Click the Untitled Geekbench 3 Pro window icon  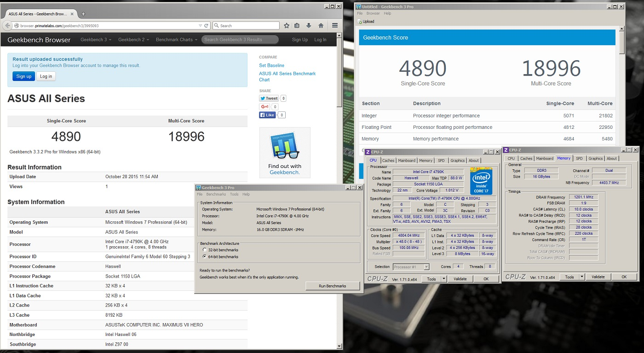click(359, 6)
